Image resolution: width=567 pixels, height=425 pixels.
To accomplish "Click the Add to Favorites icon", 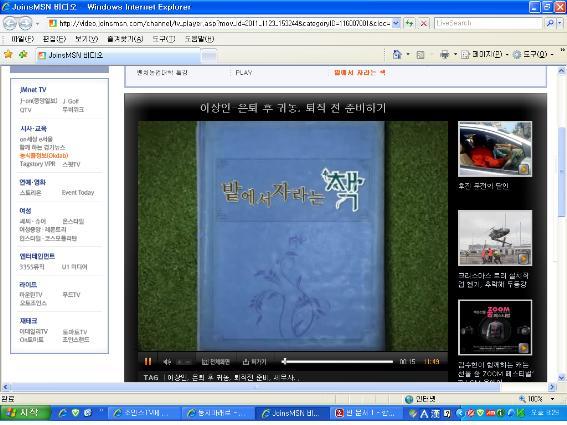I will 24,54.
